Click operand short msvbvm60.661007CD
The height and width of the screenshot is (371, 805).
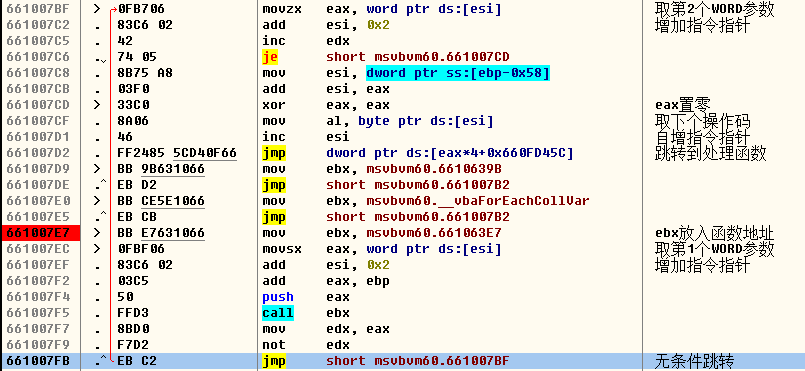point(418,56)
